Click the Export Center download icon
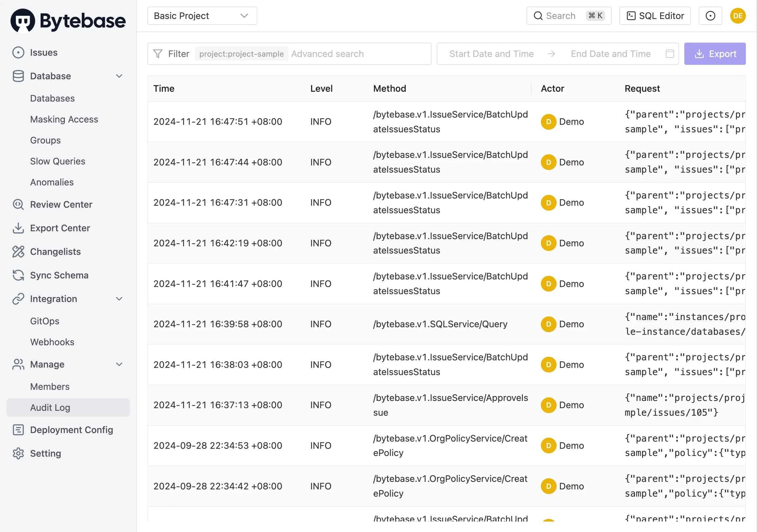 point(18,228)
